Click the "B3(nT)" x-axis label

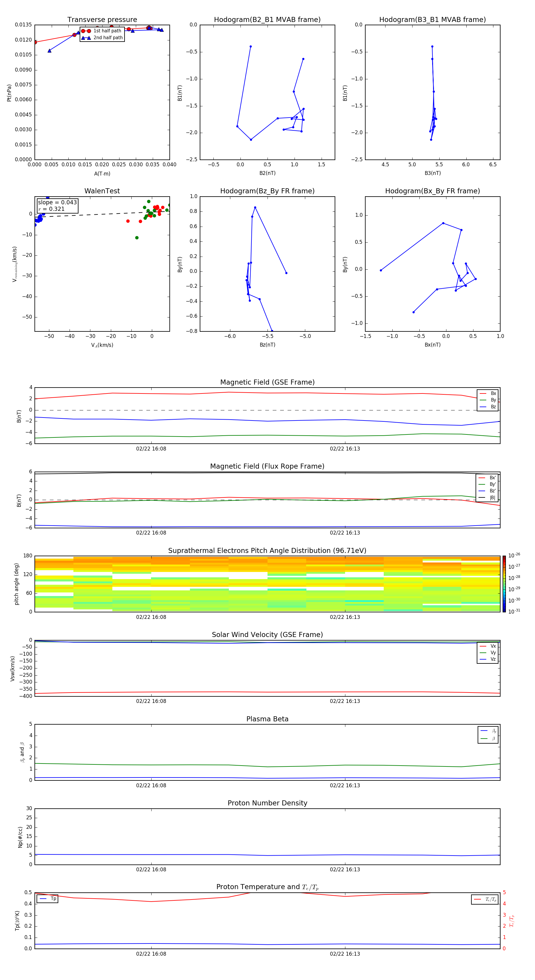point(432,173)
